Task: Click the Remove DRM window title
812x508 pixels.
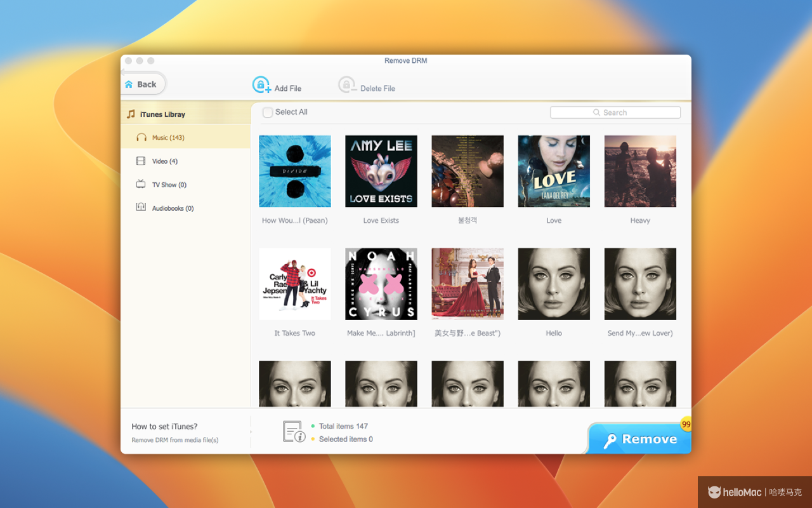Action: tap(406, 61)
